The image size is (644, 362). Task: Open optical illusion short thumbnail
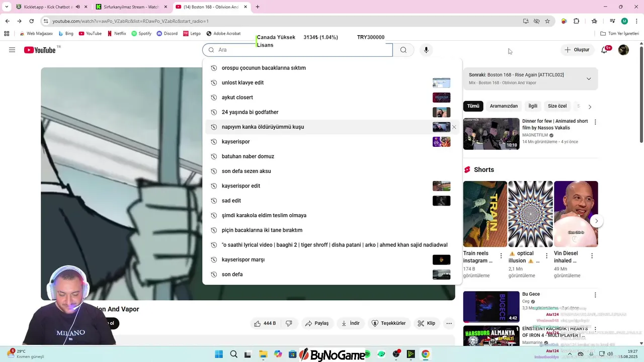coord(530,214)
